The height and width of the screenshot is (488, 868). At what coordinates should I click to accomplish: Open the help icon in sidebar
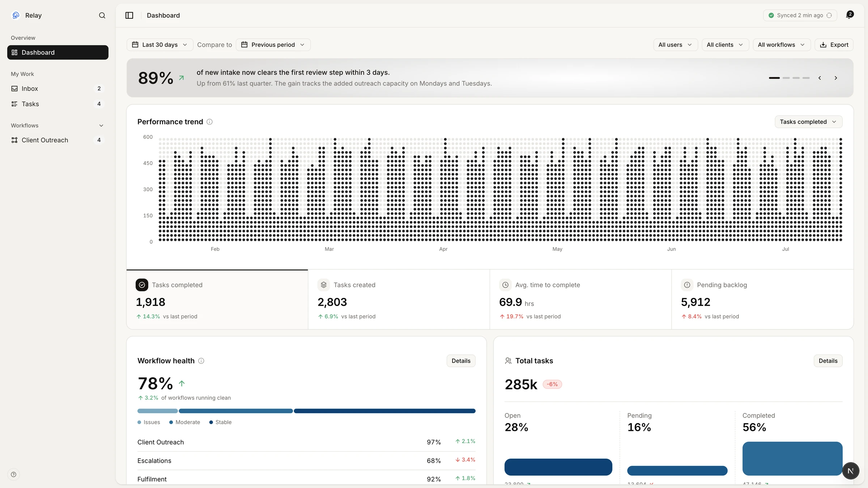point(13,474)
